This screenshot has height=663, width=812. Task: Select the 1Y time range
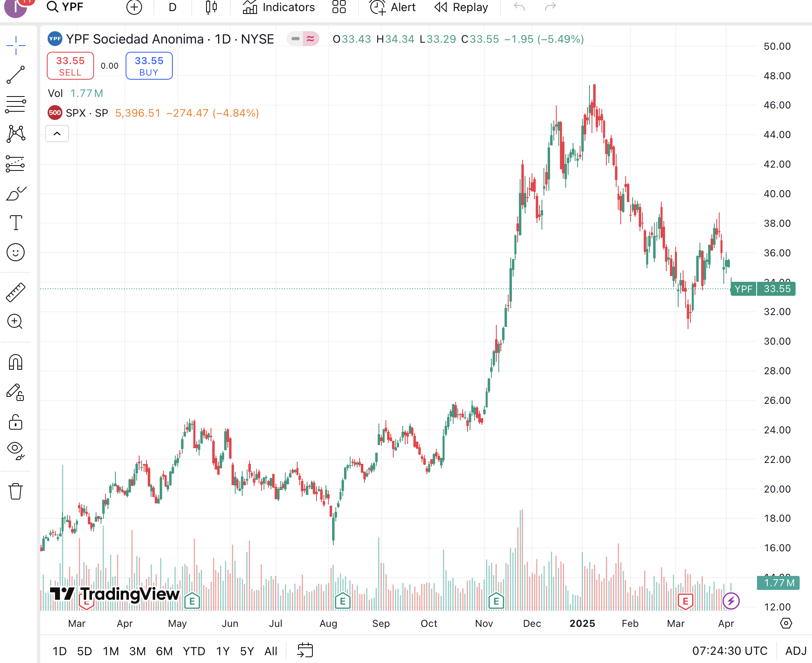point(223,651)
